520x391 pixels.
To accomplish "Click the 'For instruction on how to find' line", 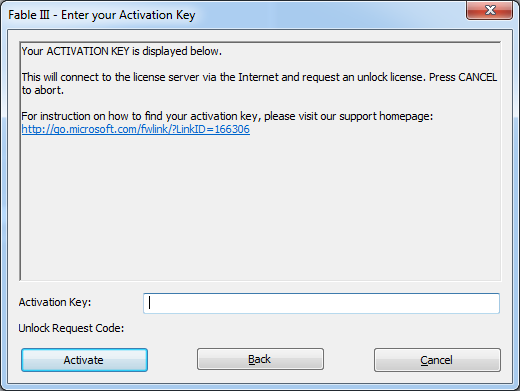I will point(227,116).
